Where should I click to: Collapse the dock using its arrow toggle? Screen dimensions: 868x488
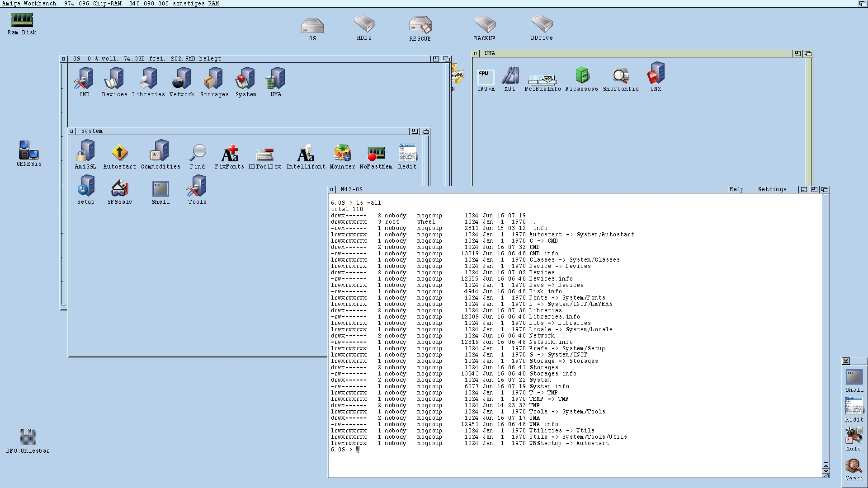click(x=846, y=361)
